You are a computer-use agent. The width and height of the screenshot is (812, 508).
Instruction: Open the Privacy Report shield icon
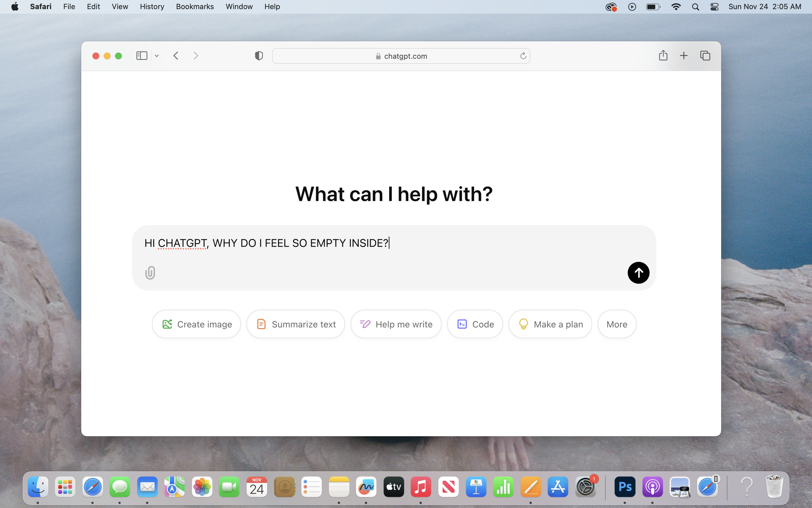[x=259, y=56]
